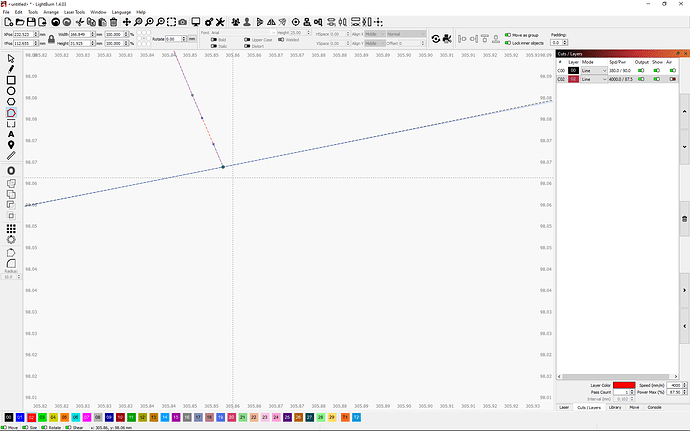This screenshot has height=431, width=690.
Task: Toggle Output for layer C00
Action: (641, 70)
